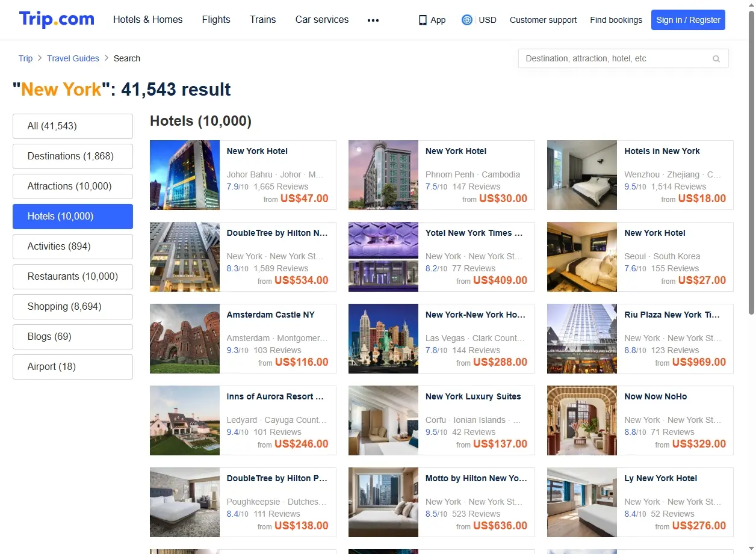Click 523 Reviews text

coord(476,514)
